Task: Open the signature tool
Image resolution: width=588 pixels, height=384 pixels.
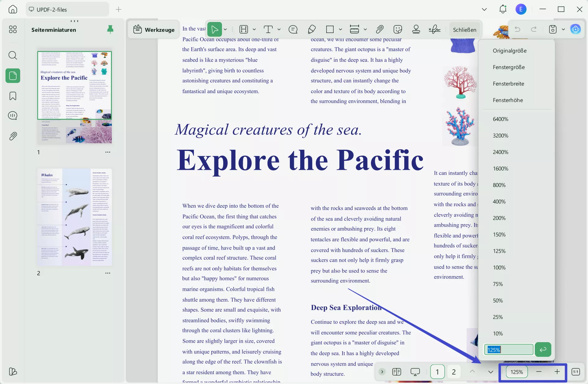Action: pyautogui.click(x=434, y=29)
